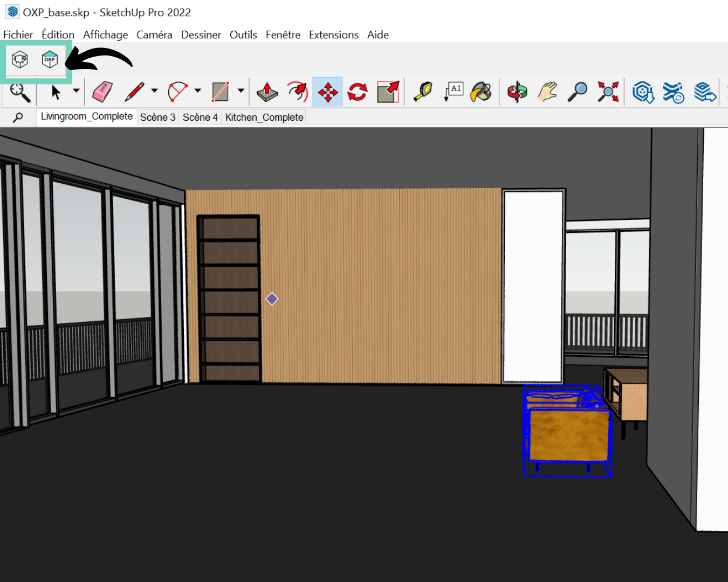Activate the Orbit camera tool
The width and height of the screenshot is (728, 582).
[517, 92]
